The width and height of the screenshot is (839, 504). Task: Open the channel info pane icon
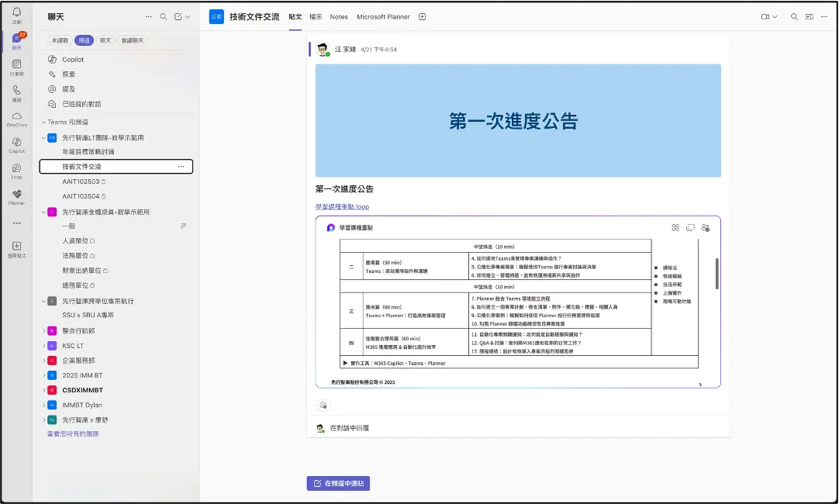pyautogui.click(x=809, y=17)
